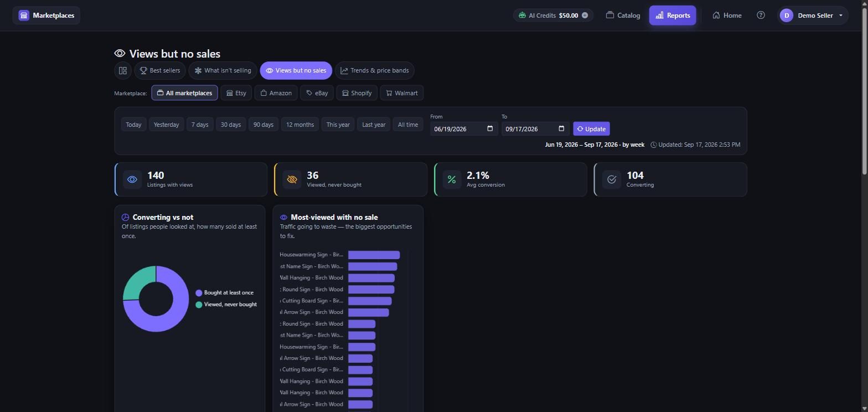Viewport: 868px width, 412px height.
Task: Click the Update button
Action: click(591, 129)
